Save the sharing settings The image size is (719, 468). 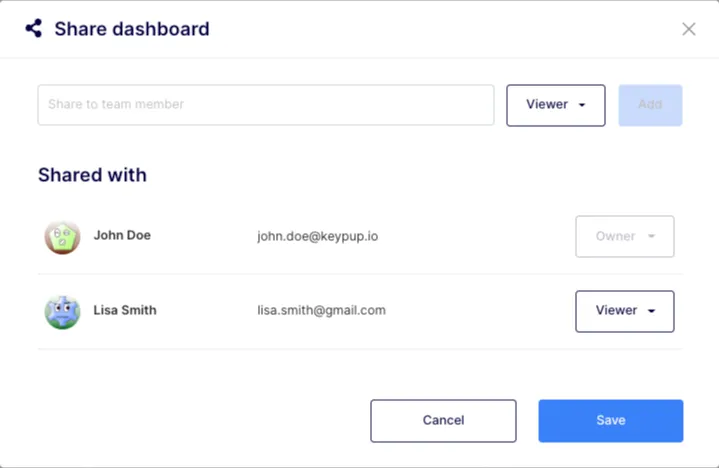[610, 421]
